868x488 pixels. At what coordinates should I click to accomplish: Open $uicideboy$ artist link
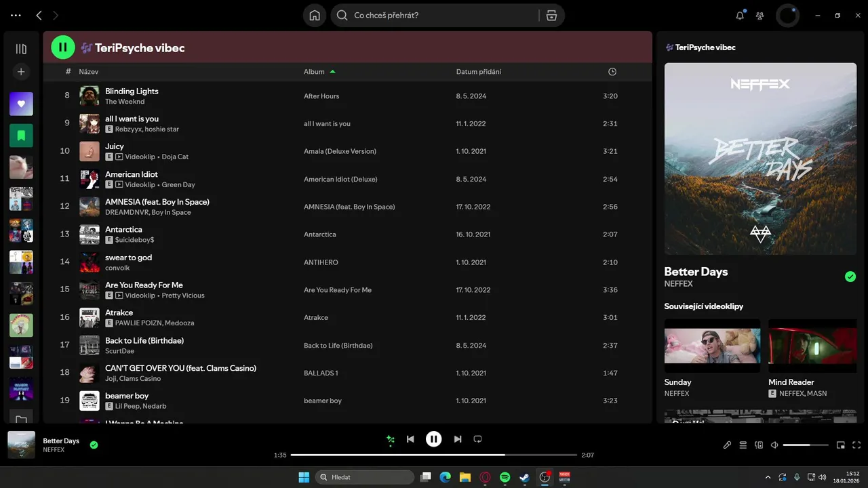click(x=134, y=240)
